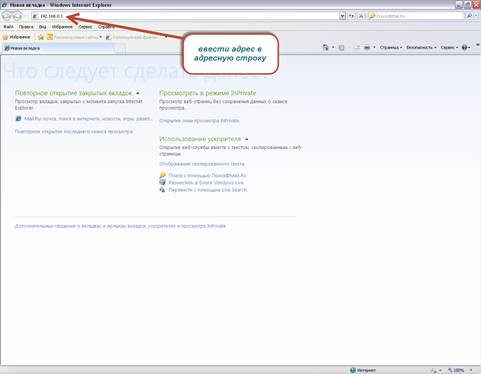Screen dimensions: 481x374
Task: Refresh the page with the refresh icon
Action: click(352, 16)
